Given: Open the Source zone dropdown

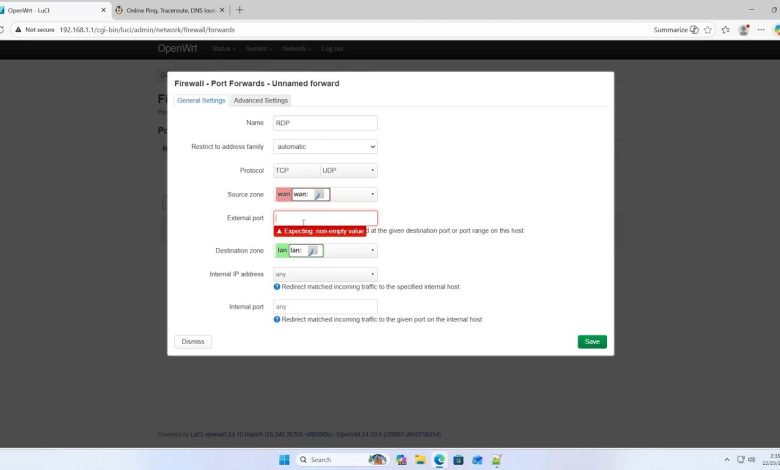Looking at the screenshot, I should click(x=325, y=194).
